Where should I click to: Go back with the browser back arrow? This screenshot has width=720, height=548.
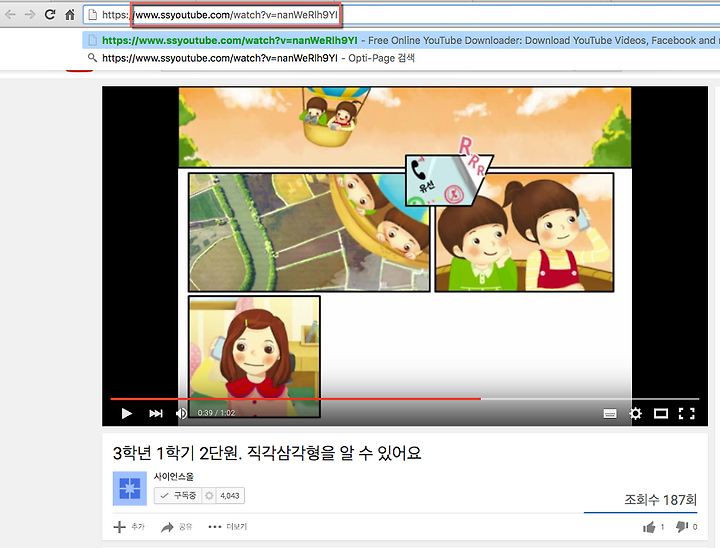(x=10, y=15)
